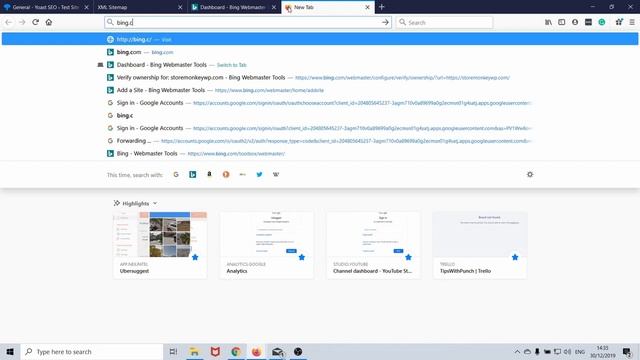
Task: Select Verify ownership for storemonkeywp.com suggestion
Action: point(320,77)
